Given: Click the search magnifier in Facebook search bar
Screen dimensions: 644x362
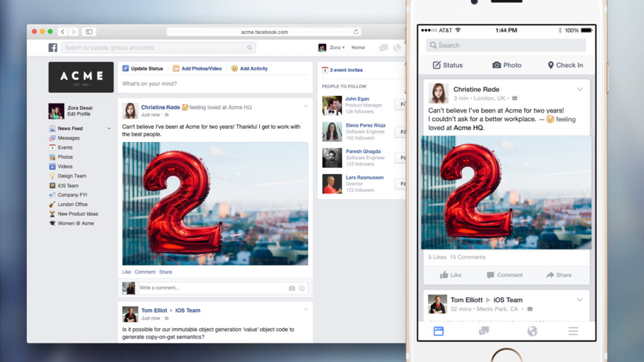Looking at the screenshot, I should click(250, 48).
